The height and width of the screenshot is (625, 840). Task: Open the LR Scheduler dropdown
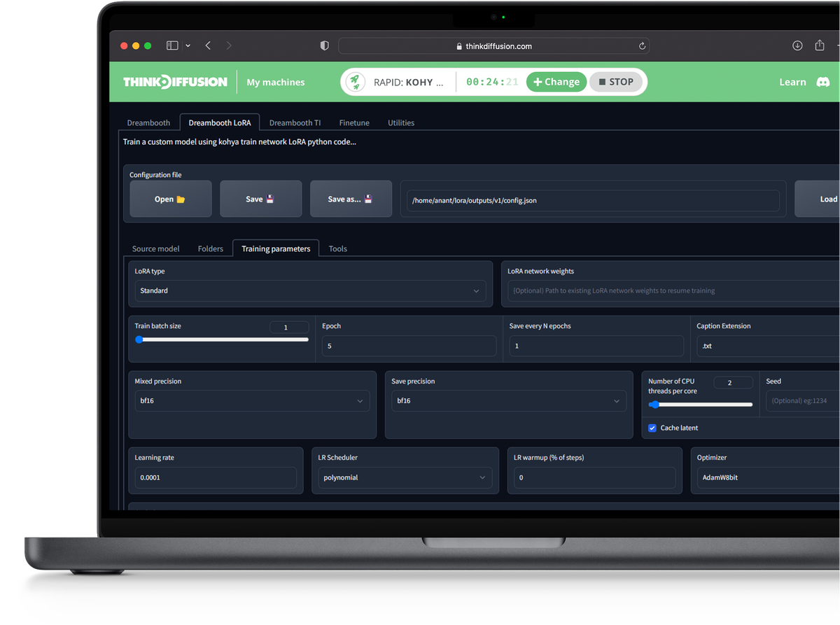pyautogui.click(x=404, y=477)
